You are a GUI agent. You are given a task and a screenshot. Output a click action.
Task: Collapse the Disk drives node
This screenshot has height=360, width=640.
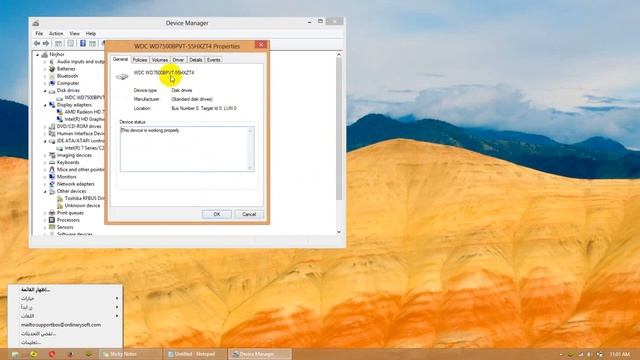click(45, 91)
